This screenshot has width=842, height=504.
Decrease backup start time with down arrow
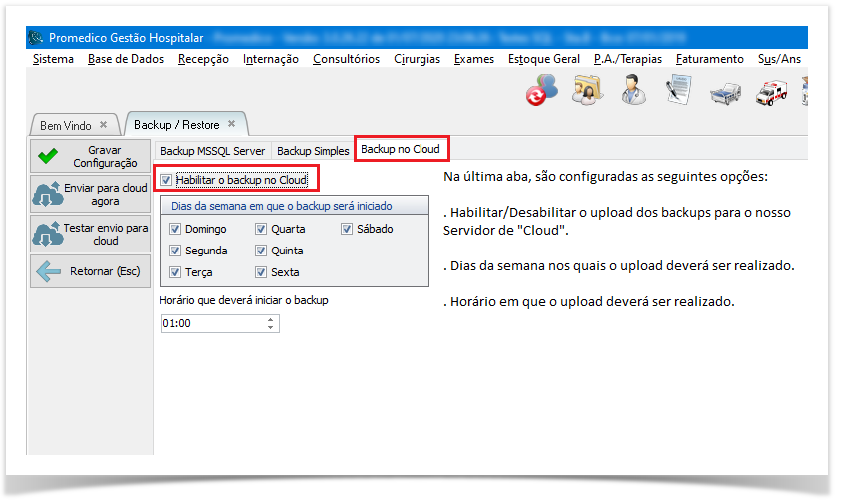pyautogui.click(x=270, y=327)
